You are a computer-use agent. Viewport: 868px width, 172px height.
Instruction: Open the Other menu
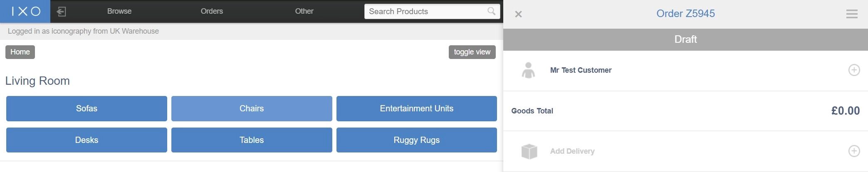click(x=304, y=11)
